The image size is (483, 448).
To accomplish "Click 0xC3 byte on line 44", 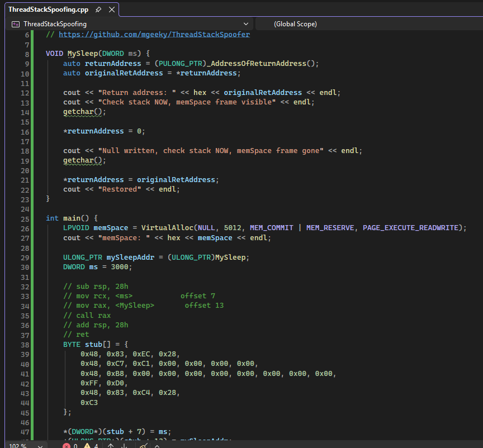I will (89, 402).
